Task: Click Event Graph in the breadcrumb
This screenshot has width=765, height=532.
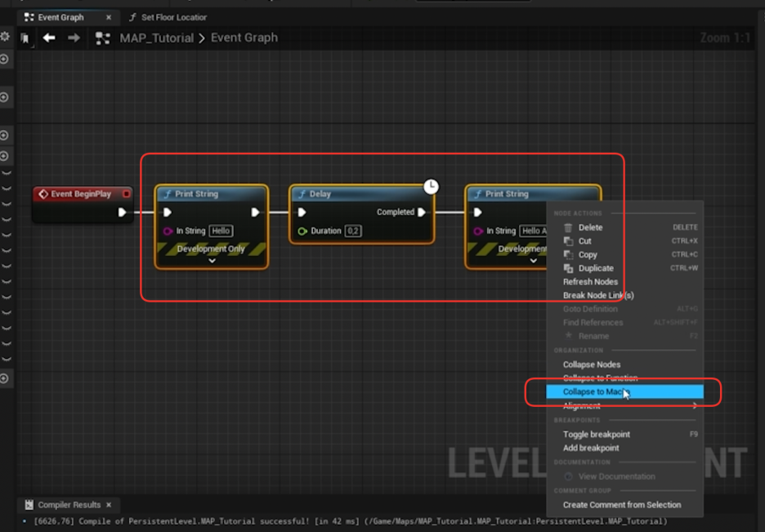Action: click(244, 38)
